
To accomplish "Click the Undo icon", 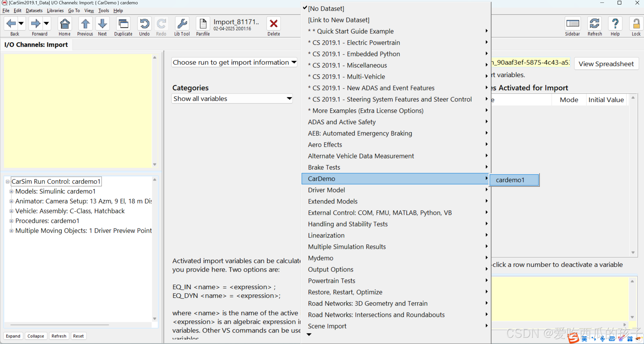I will 144,24.
